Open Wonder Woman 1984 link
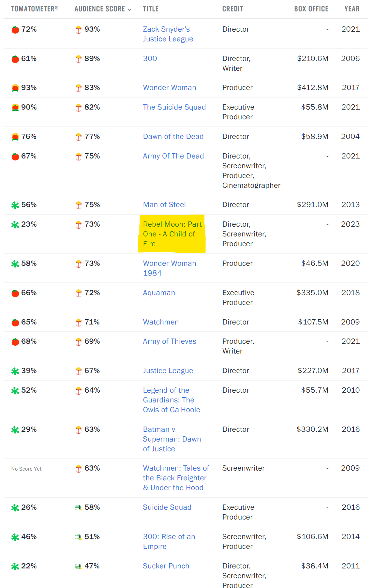The width and height of the screenshot is (374, 588). 170,268
